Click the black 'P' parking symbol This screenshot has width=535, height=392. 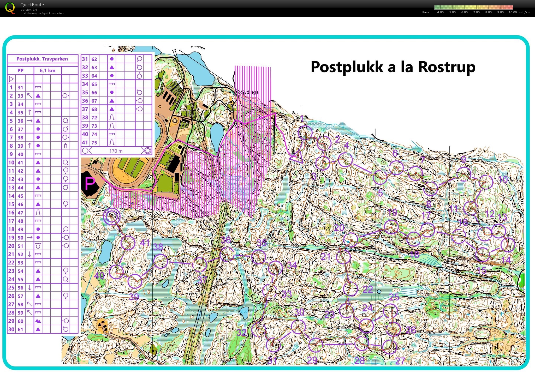pyautogui.click(x=90, y=184)
